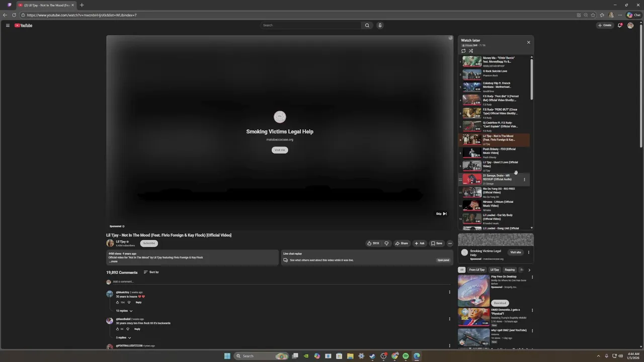Image resolution: width=644 pixels, height=362 pixels.
Task: Open options for 'why I quit DMZ' video
Action: tap(532, 331)
